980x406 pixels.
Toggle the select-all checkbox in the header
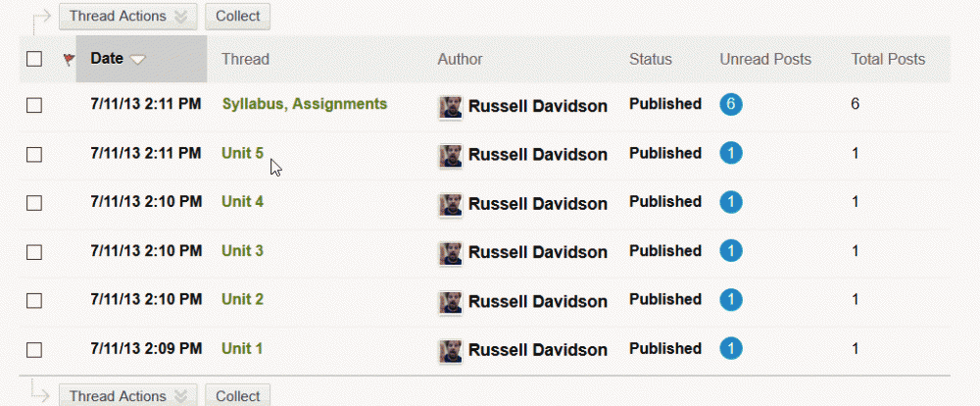click(x=34, y=59)
